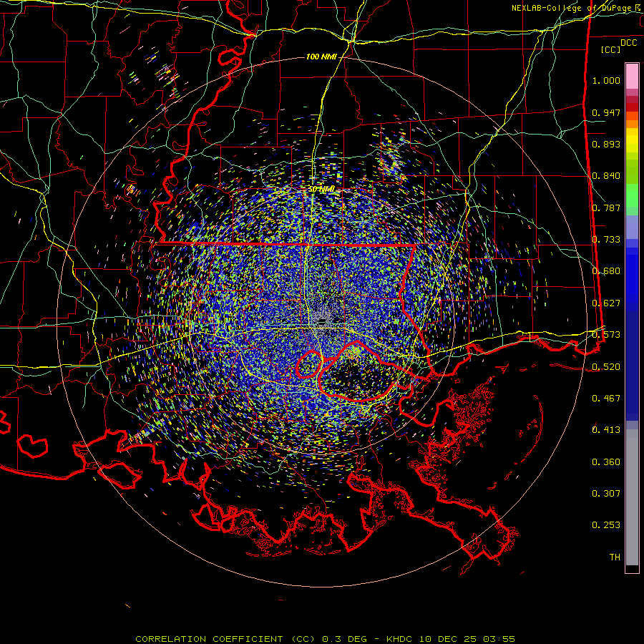Click the pink top color of the scale bar
The width and height of the screenshot is (644, 644).
coord(632,76)
